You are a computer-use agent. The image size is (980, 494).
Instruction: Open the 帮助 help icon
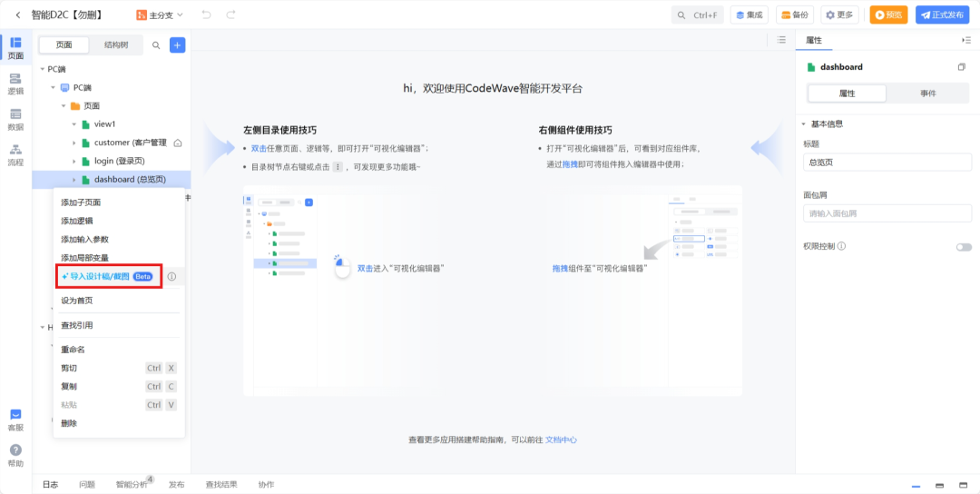[x=15, y=456]
